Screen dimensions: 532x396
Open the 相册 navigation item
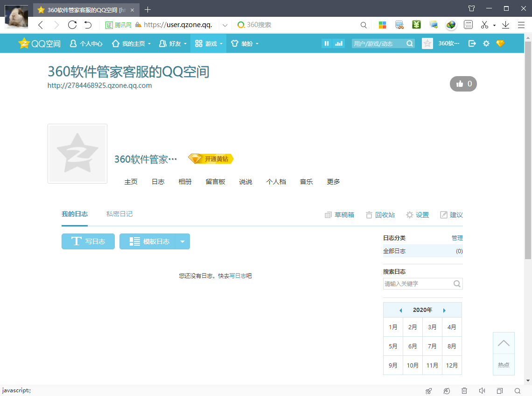(185, 182)
